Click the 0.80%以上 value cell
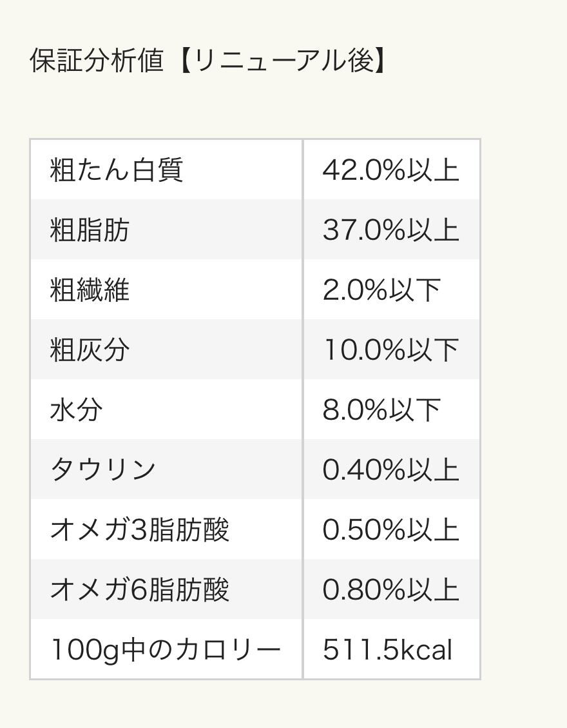The image size is (567, 728). [390, 590]
